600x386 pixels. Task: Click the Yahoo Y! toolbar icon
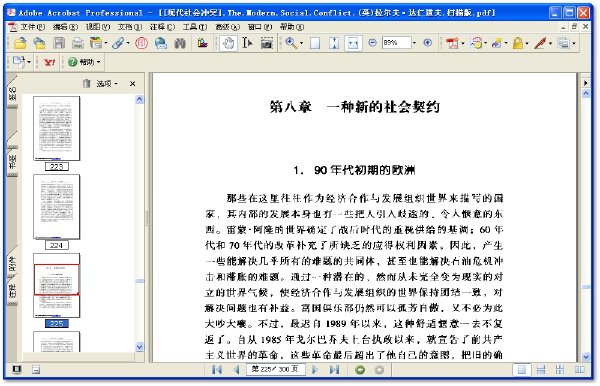49,62
